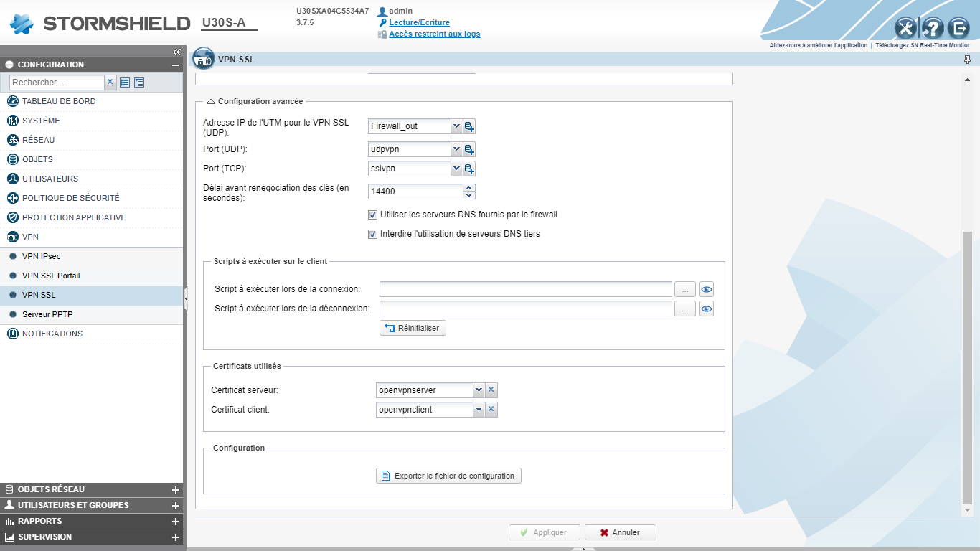
Task: Open the Lecture/Ecriture link
Action: pos(419,23)
